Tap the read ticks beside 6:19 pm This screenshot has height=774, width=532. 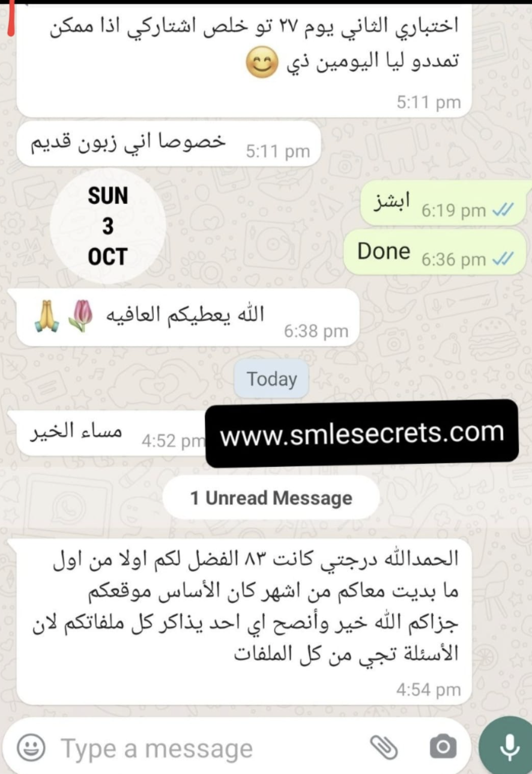click(503, 210)
